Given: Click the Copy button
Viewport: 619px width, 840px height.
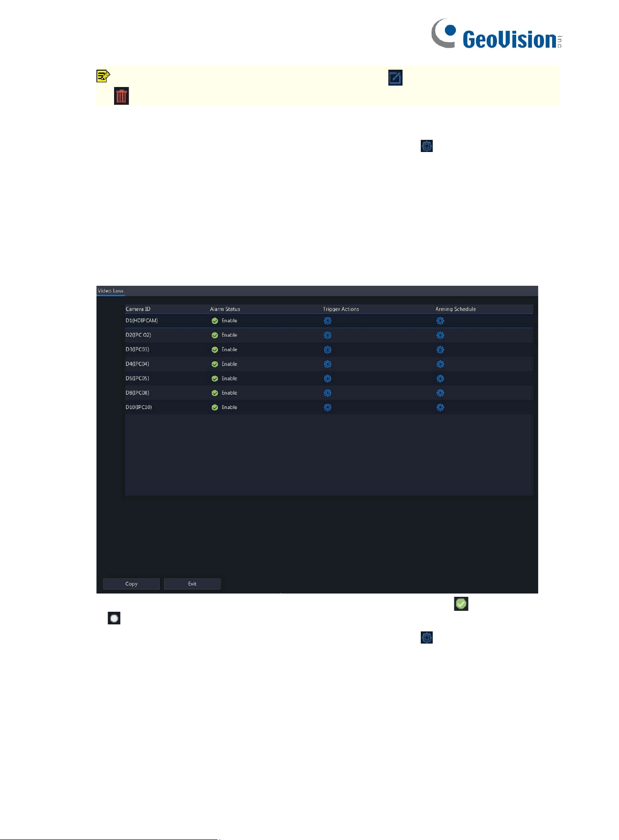Looking at the screenshot, I should pos(131,584).
